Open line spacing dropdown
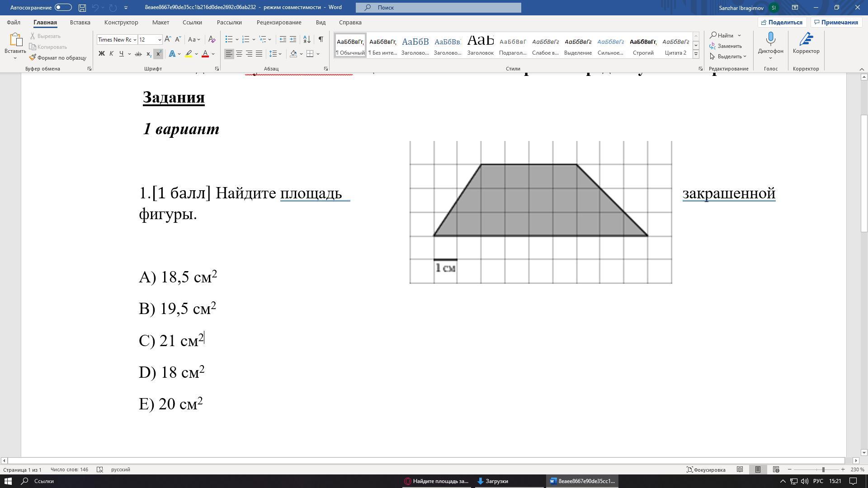The width and height of the screenshot is (868, 488). pyautogui.click(x=275, y=54)
